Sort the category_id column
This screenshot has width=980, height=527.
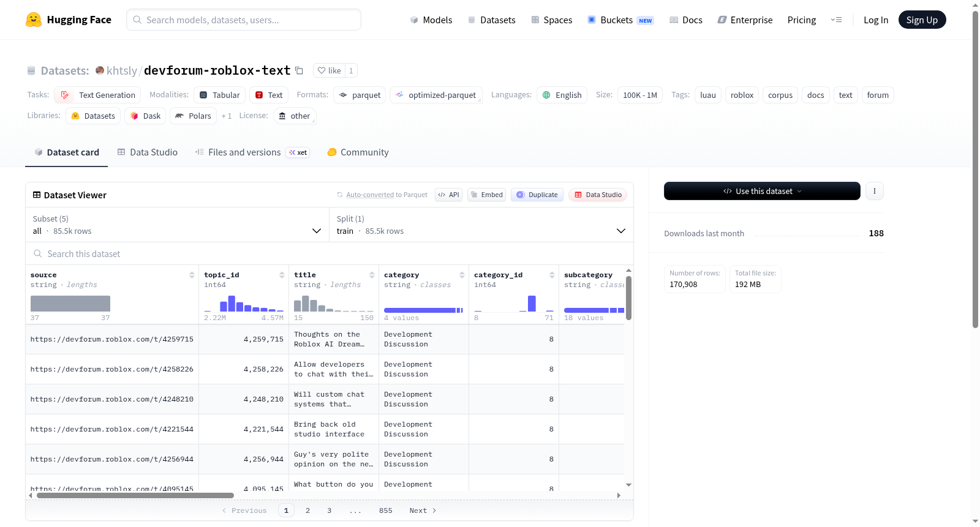point(552,275)
